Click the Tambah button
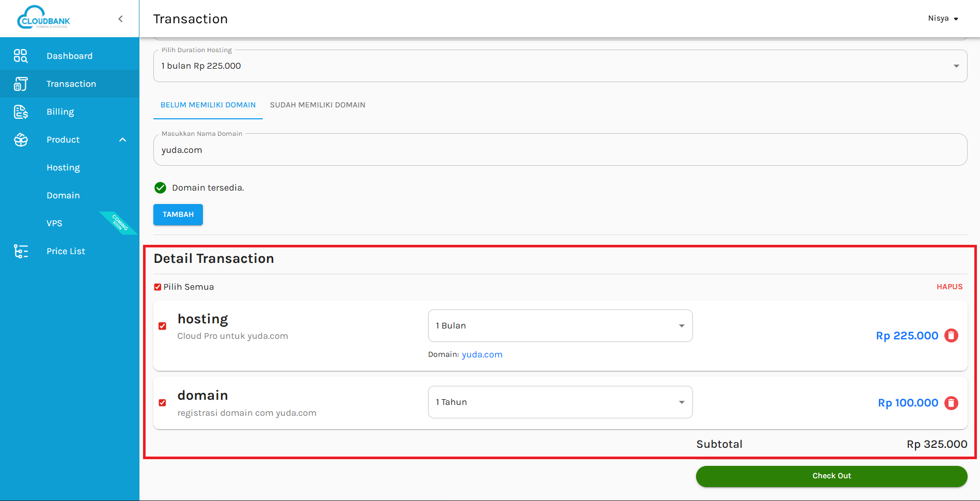This screenshot has width=980, height=501. [178, 215]
